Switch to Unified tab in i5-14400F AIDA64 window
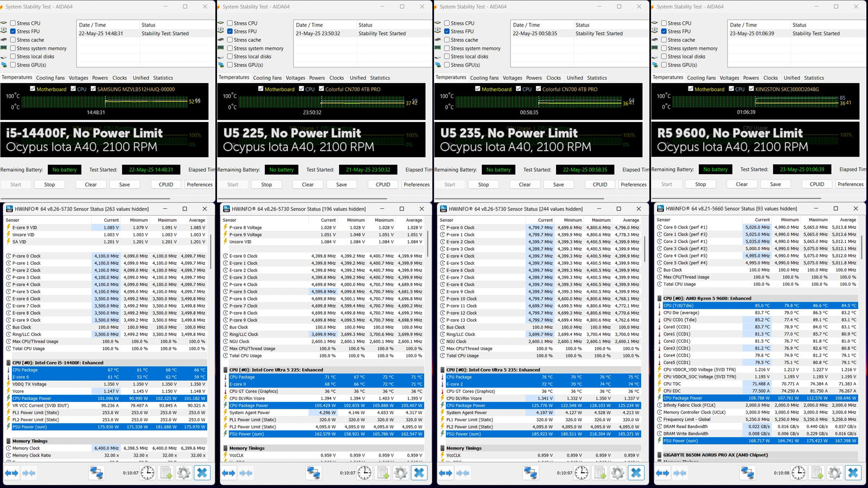The height and width of the screenshot is (488, 868). tap(141, 78)
